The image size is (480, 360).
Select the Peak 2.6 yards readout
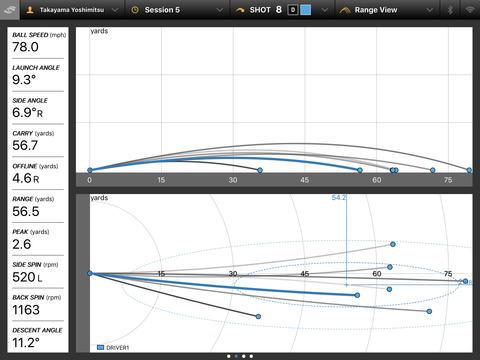pos(38,240)
